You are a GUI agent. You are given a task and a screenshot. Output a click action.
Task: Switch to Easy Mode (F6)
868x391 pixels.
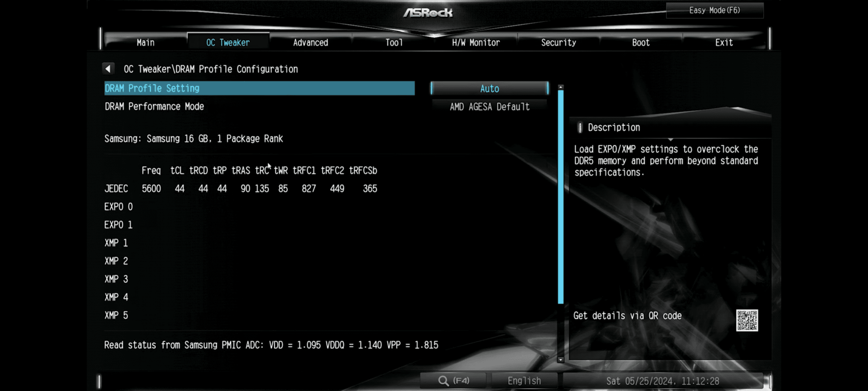715,10
